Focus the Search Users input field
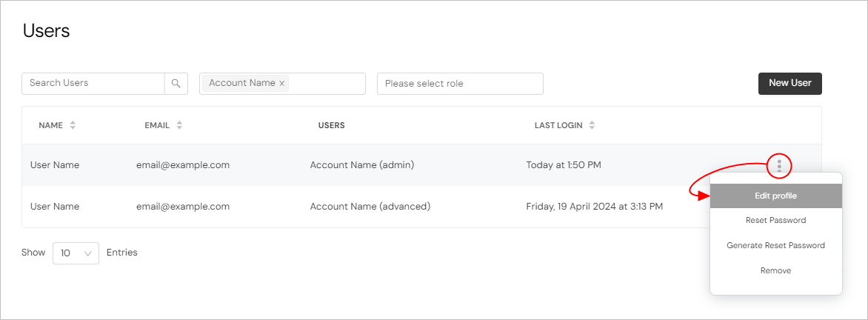This screenshot has width=868, height=320. click(x=93, y=84)
